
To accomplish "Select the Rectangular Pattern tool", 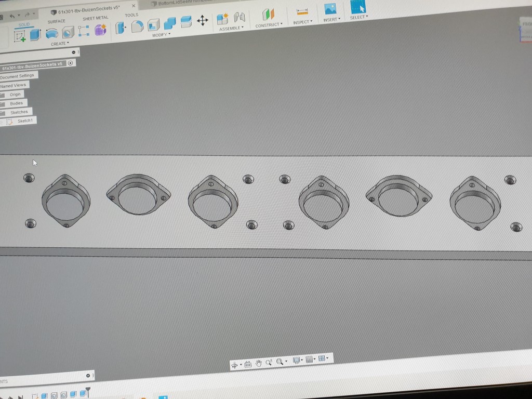I will (x=84, y=31).
